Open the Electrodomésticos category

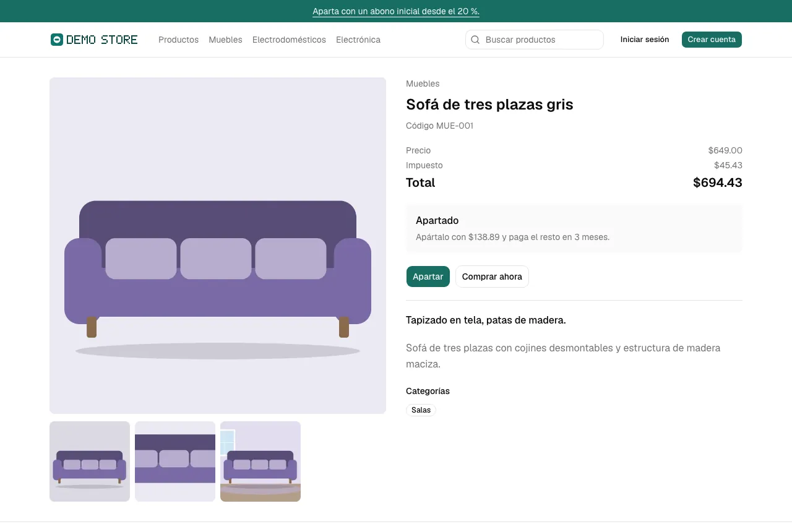pyautogui.click(x=289, y=40)
